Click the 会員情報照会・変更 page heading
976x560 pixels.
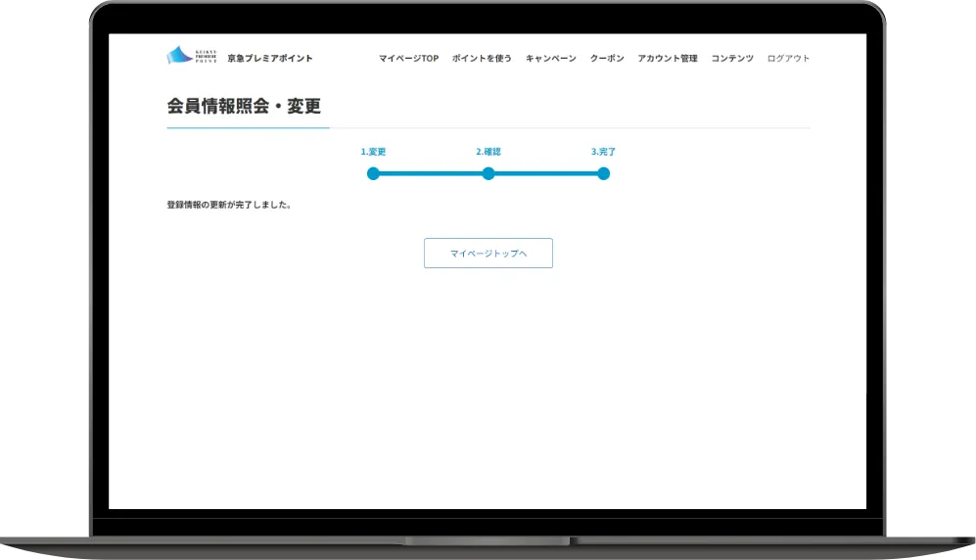pos(244,106)
